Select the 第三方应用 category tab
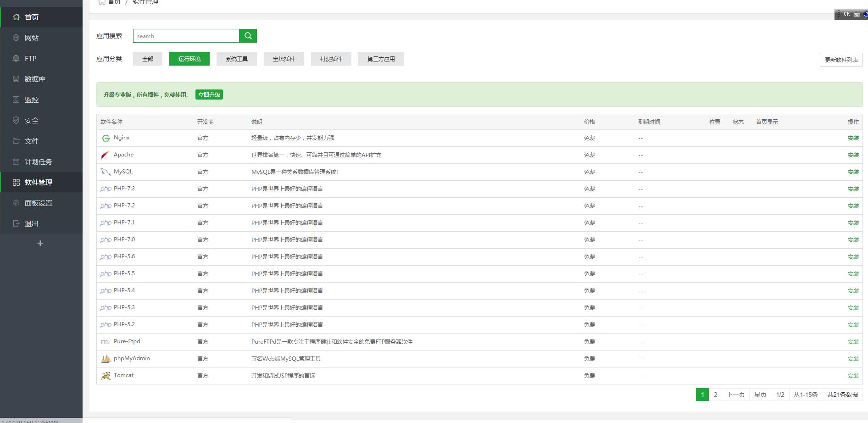 (381, 59)
